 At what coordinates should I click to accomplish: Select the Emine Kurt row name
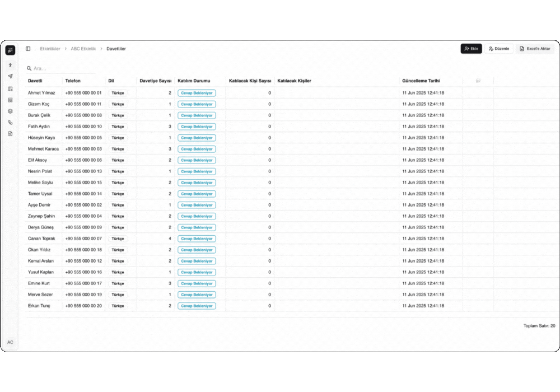click(x=39, y=283)
